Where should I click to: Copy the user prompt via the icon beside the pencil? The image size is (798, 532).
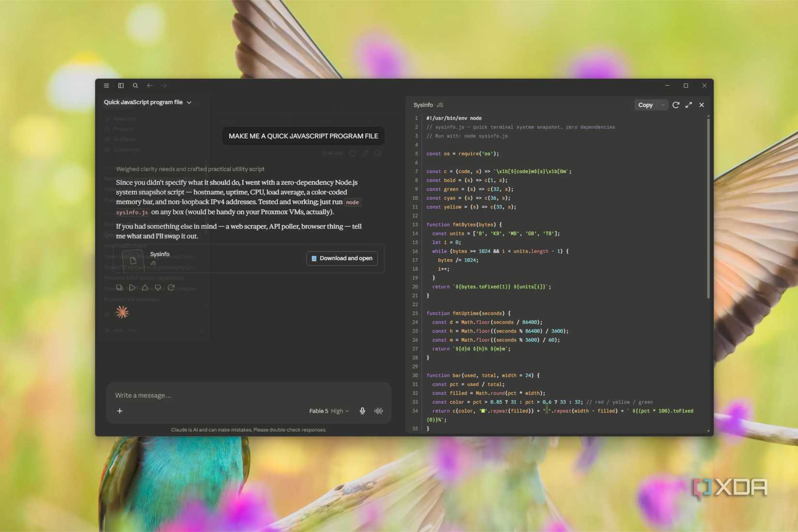(x=378, y=153)
